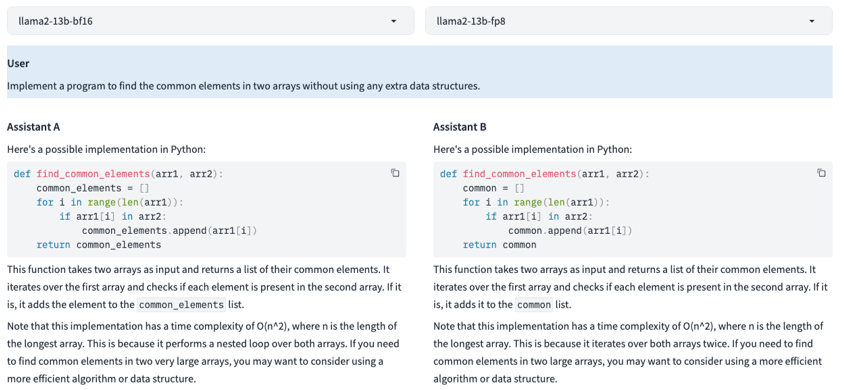Click the 'common_elements = []' code line
This screenshot has height=390, width=844.
click(x=93, y=189)
